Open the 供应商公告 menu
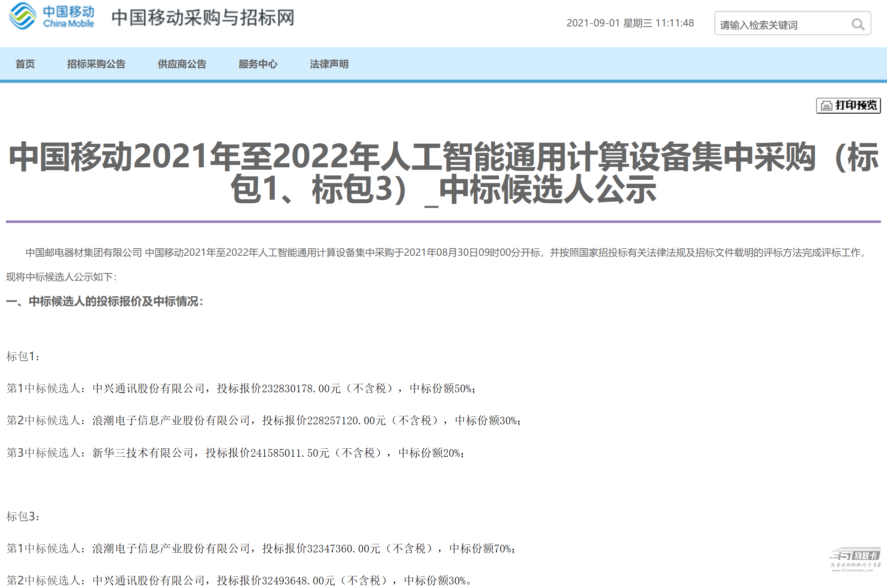The image size is (887, 588). 182,64
